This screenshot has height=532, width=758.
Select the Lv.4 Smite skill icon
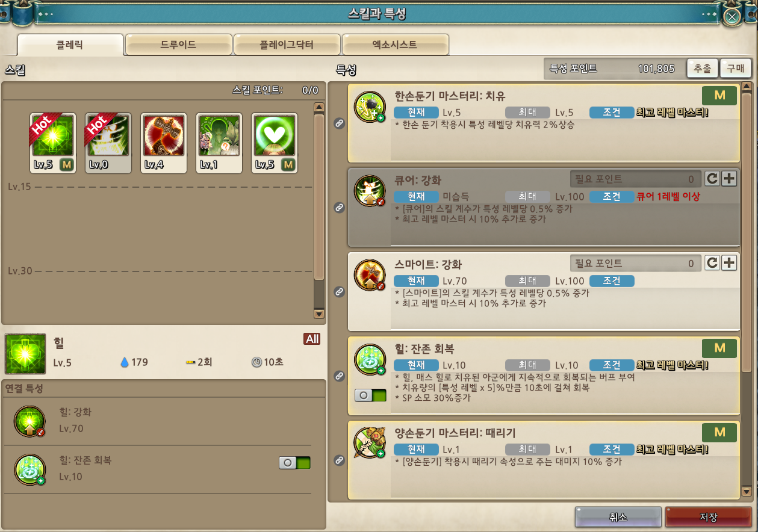[x=164, y=143]
